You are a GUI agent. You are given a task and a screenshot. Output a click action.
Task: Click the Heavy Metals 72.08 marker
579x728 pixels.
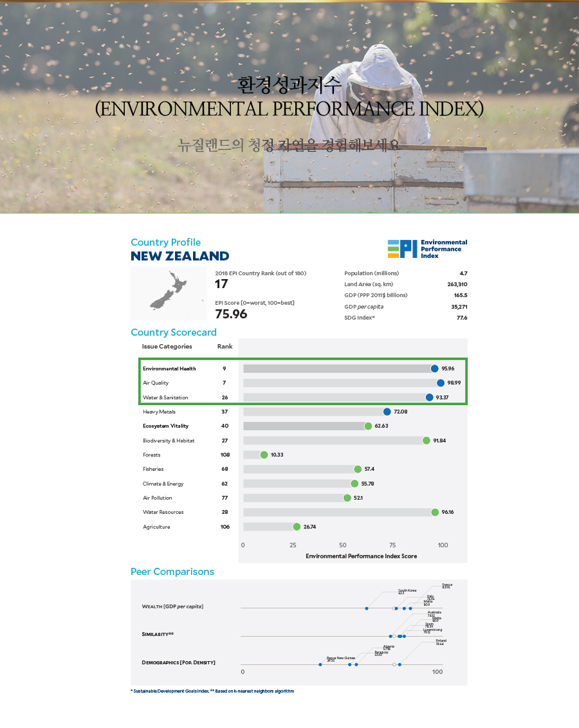tap(387, 412)
